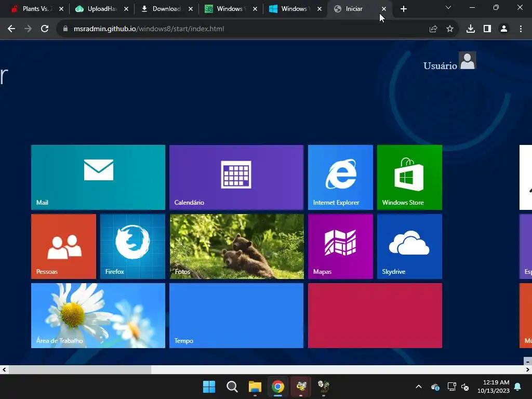
Task: Click the zoom-out minus button at page corner
Action: tap(528, 362)
